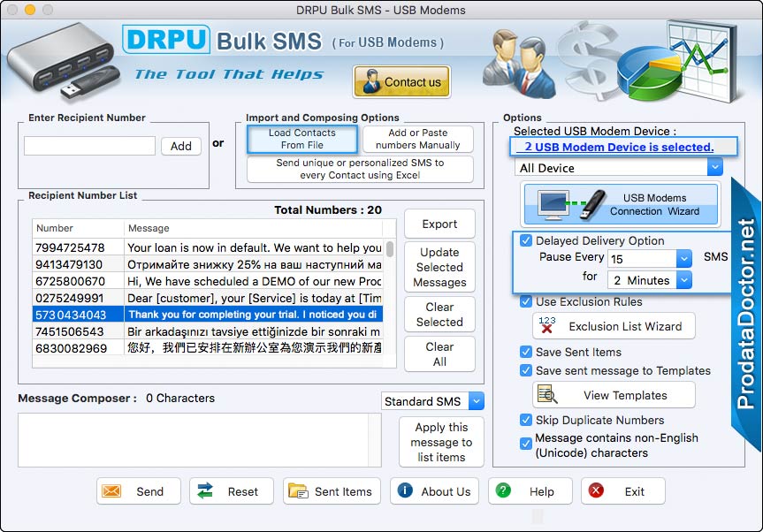Click the pie chart graphic in header
The height and width of the screenshot is (532, 763).
(x=652, y=74)
